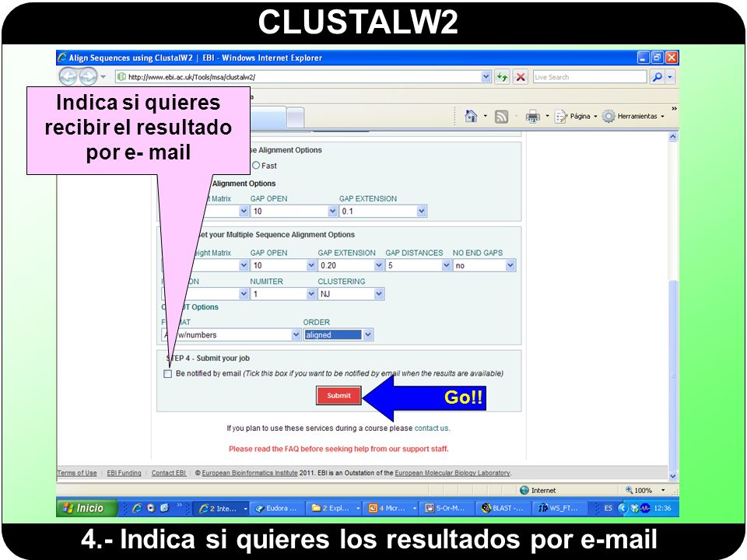Click the Internet Explorer quick launch icon
Screen dimensions: 747x560
[x=137, y=508]
